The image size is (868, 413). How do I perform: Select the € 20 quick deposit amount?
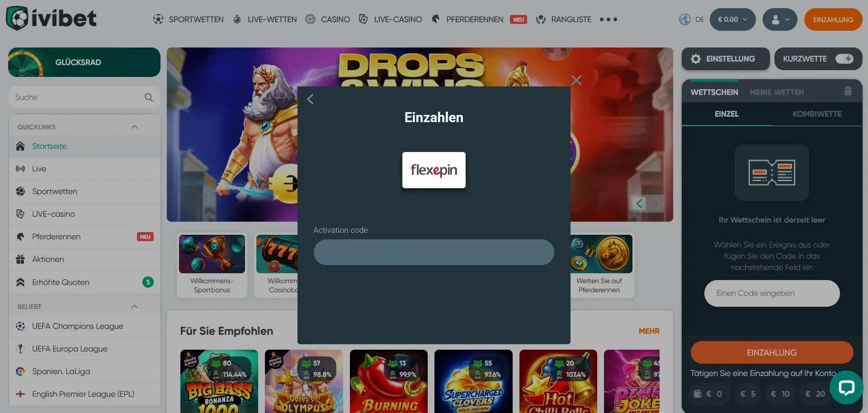[x=815, y=394]
